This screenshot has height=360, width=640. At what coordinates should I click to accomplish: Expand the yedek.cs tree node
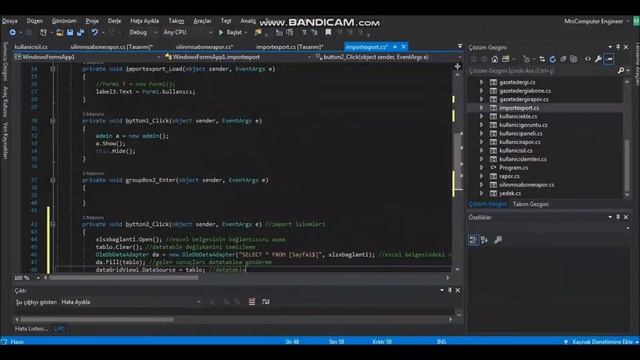(482, 193)
